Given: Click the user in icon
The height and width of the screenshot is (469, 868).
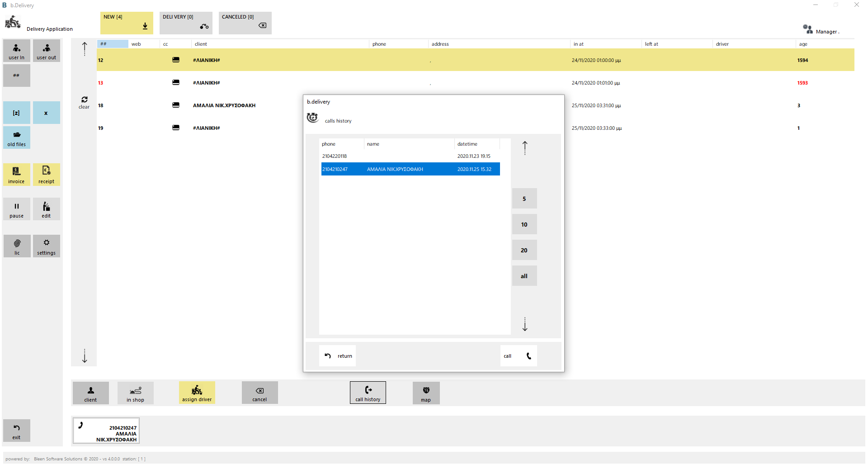Looking at the screenshot, I should (x=17, y=51).
